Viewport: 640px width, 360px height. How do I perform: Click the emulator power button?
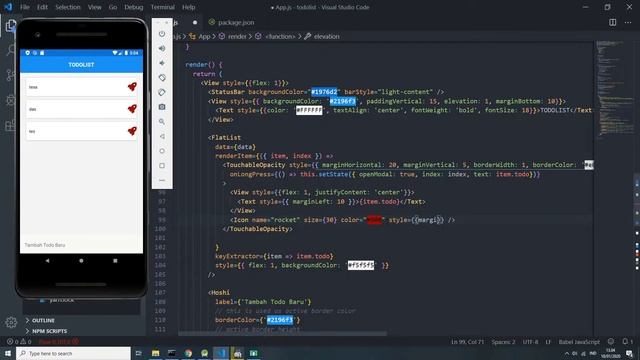pyautogui.click(x=162, y=34)
